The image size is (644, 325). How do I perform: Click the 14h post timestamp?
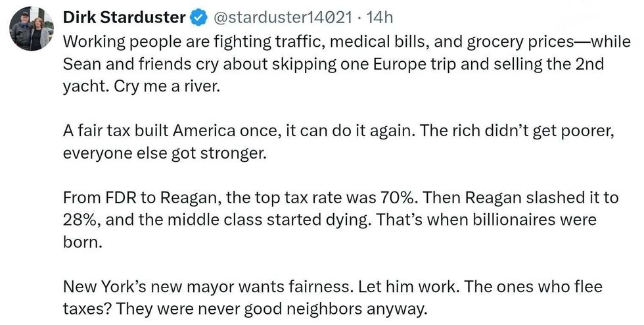[x=380, y=18]
